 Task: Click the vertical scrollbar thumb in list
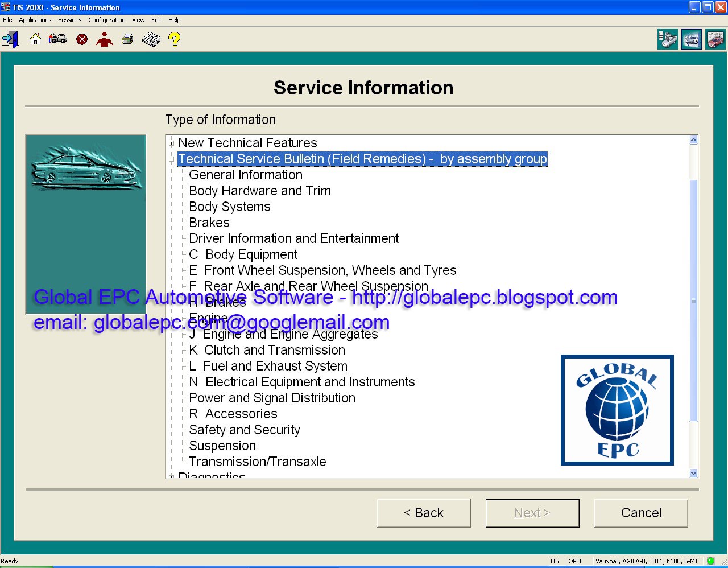pos(693,301)
